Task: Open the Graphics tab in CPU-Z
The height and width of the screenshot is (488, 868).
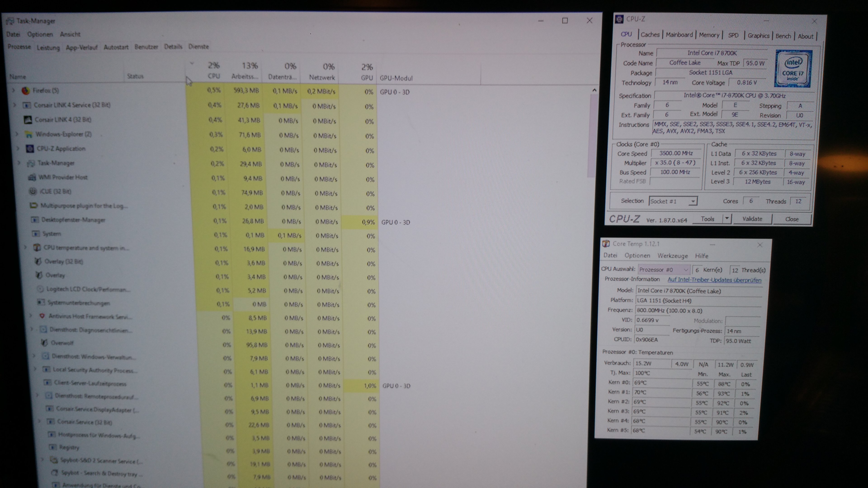Action: [x=759, y=36]
